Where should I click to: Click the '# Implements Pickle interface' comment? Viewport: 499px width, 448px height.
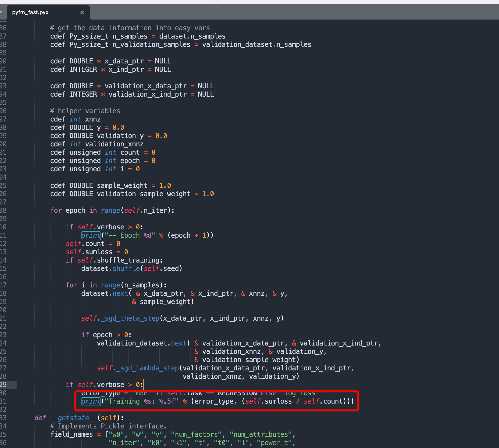pyautogui.click(x=108, y=426)
